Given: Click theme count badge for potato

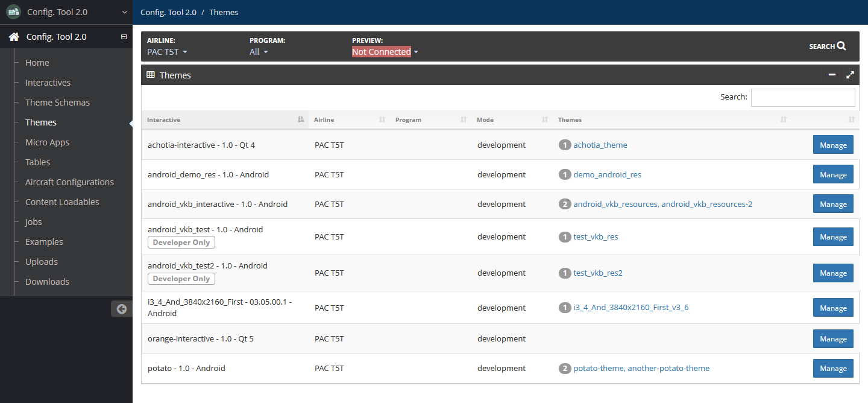Looking at the screenshot, I should [x=565, y=369].
